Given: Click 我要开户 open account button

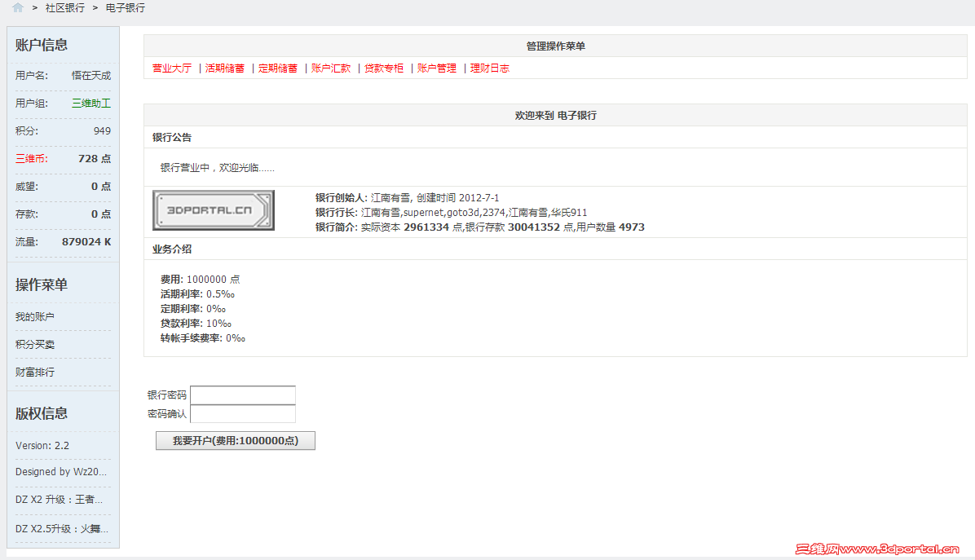Looking at the screenshot, I should tap(235, 441).
